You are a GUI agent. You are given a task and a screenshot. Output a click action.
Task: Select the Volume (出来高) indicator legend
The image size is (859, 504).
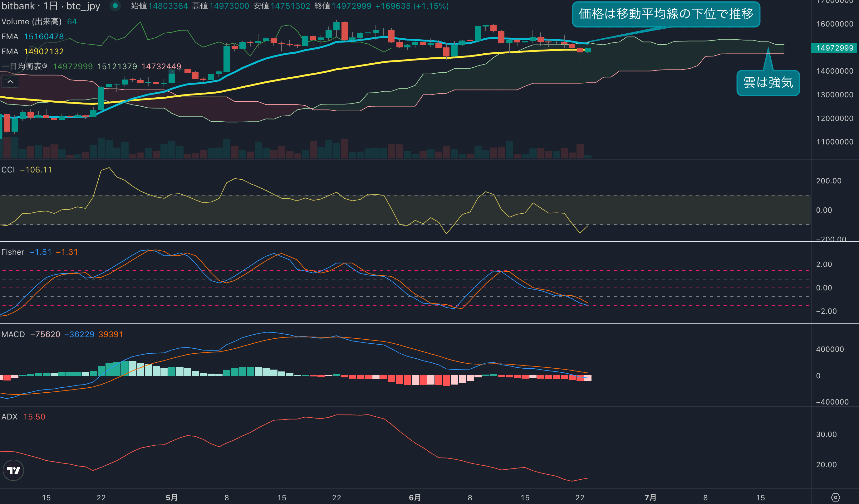31,22
